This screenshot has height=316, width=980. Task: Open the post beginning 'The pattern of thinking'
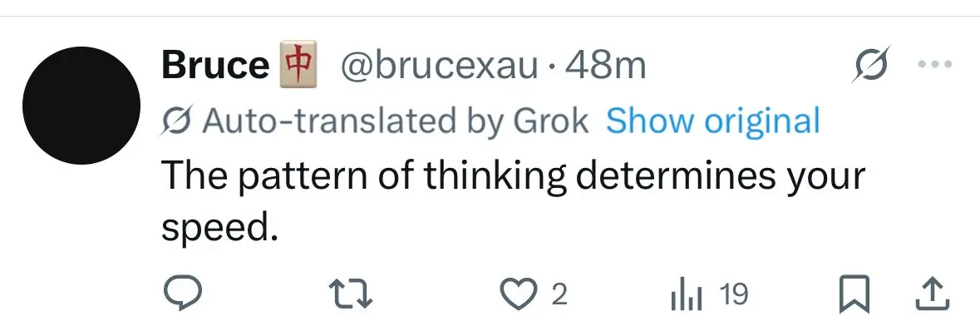tap(514, 202)
